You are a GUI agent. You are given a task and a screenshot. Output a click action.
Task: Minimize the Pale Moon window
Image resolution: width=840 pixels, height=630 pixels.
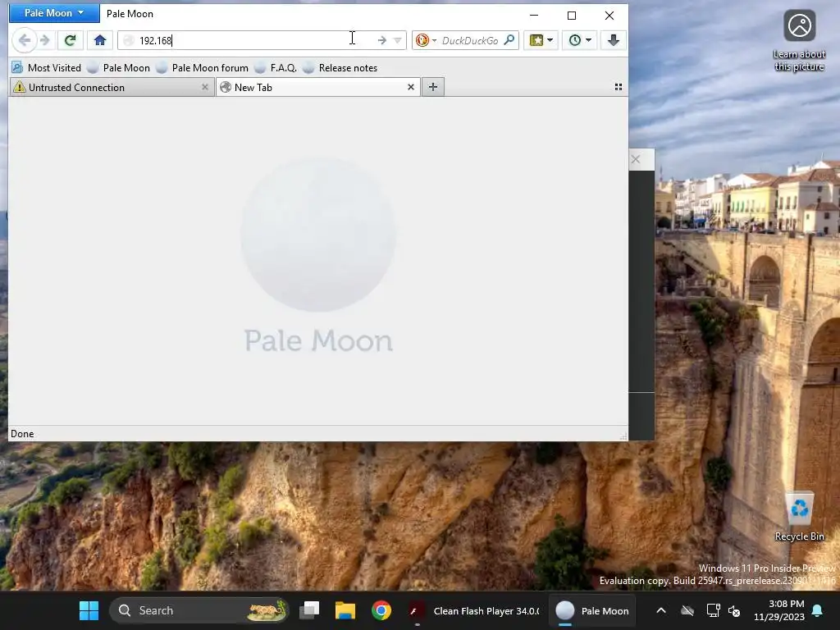534,16
